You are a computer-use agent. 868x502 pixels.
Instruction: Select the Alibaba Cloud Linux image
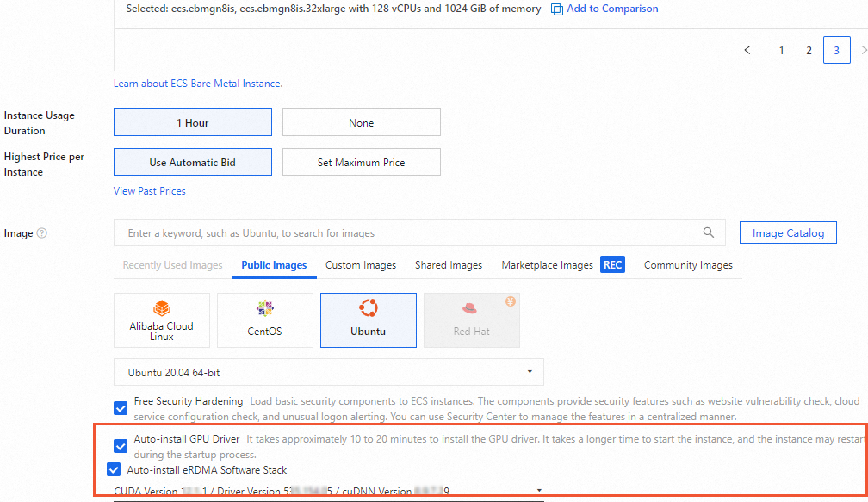tap(162, 319)
